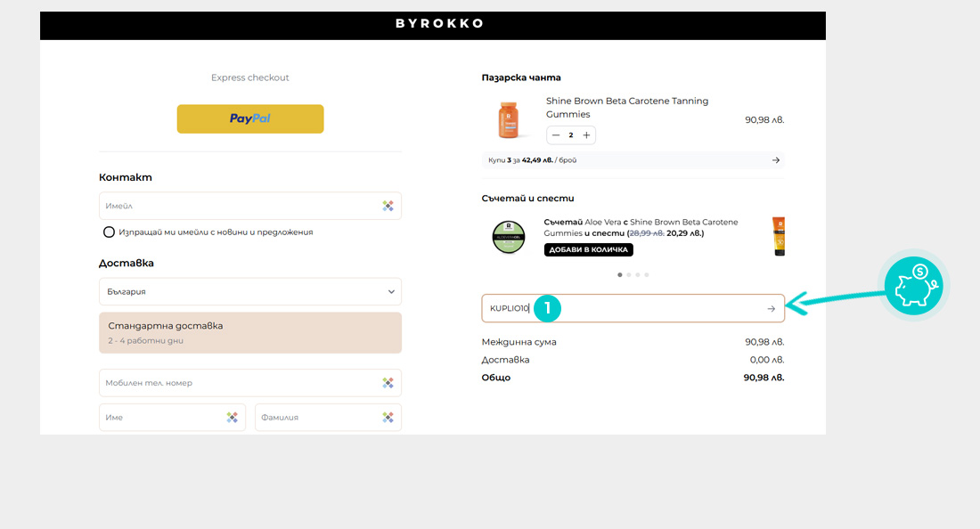Click the KUPLIO10 discount code field

coord(633,308)
